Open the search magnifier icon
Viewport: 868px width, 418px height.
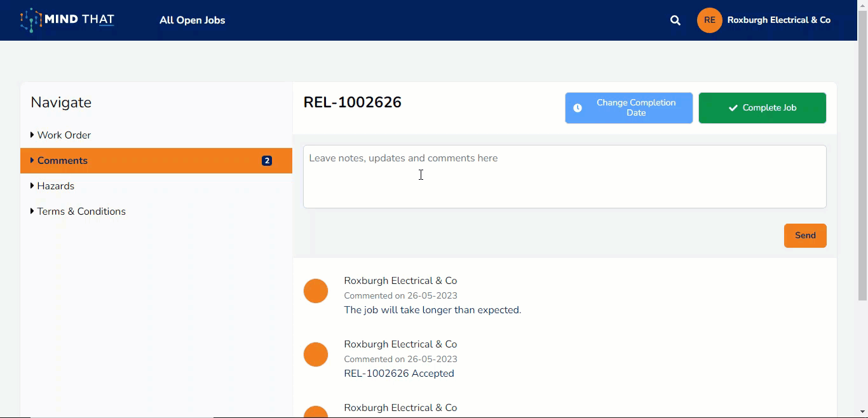pos(675,20)
